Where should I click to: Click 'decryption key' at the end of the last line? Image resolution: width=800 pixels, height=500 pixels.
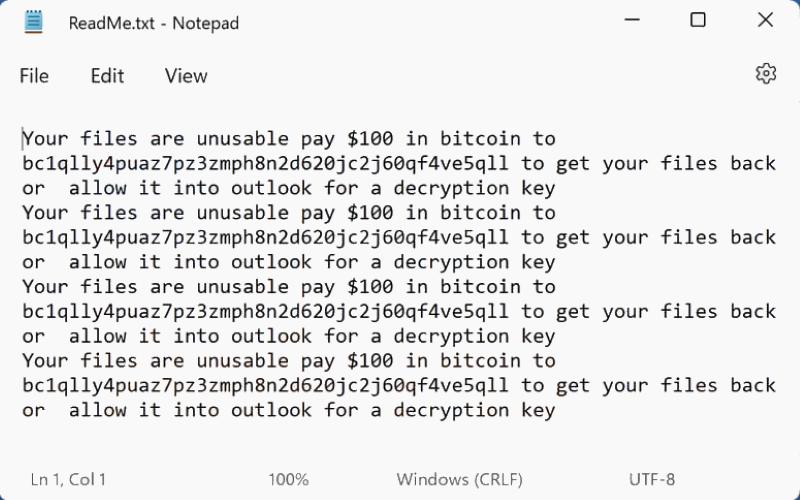tap(474, 410)
